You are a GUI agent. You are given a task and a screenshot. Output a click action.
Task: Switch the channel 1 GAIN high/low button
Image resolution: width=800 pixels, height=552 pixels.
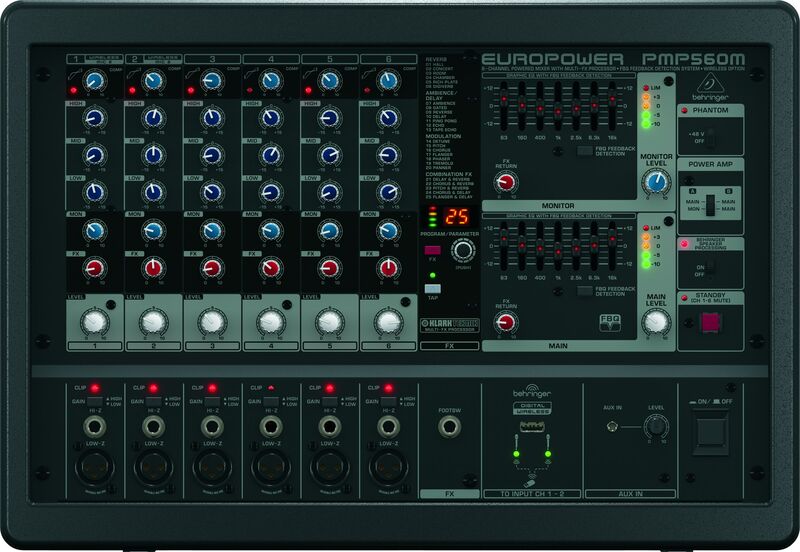[95, 402]
